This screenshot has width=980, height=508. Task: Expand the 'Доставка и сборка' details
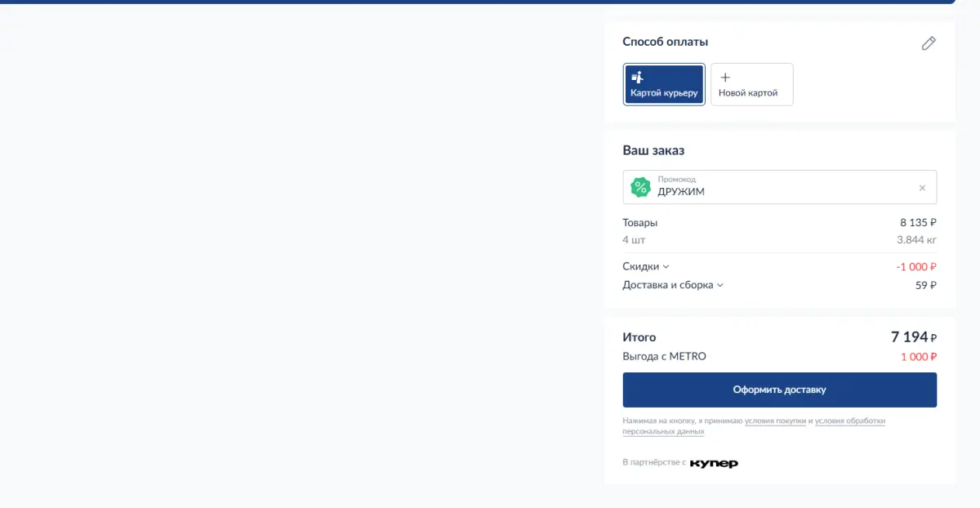(x=673, y=285)
